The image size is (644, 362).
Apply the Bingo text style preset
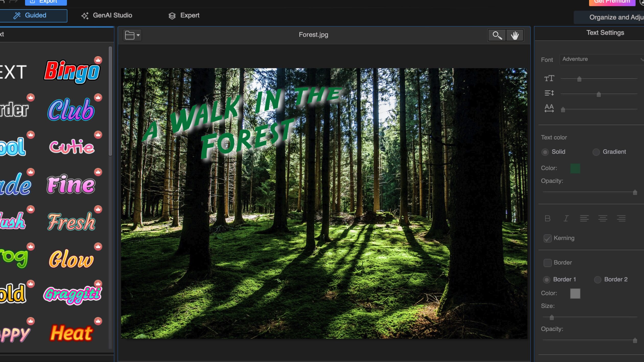pos(72,71)
